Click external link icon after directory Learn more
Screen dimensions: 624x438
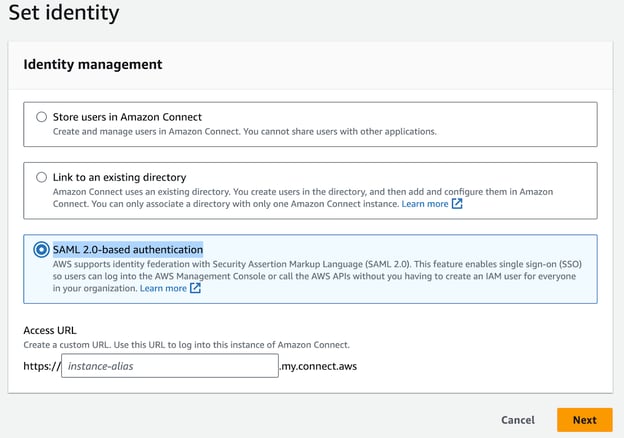[x=457, y=204]
